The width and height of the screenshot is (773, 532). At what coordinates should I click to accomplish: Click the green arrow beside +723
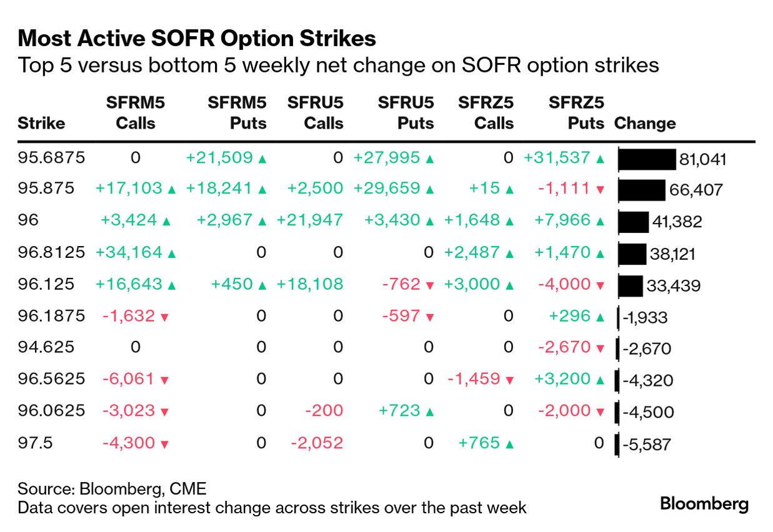pos(429,412)
